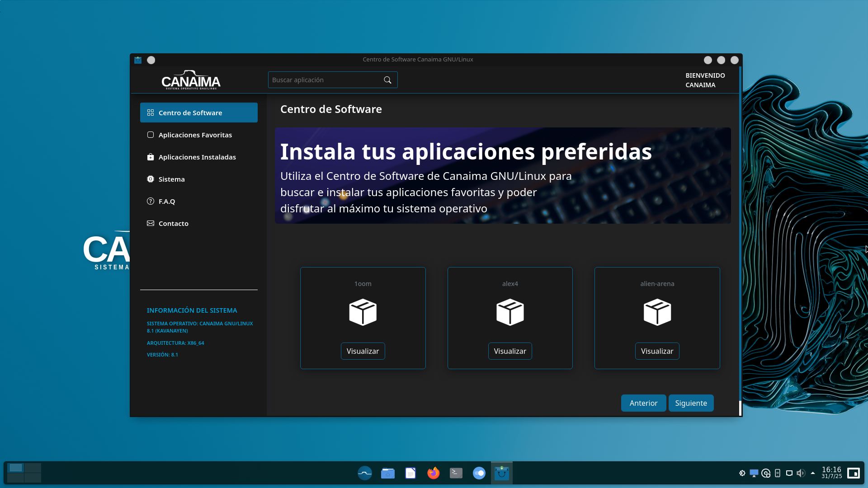Click the alien-arena app name
868x488 pixels.
[657, 284]
